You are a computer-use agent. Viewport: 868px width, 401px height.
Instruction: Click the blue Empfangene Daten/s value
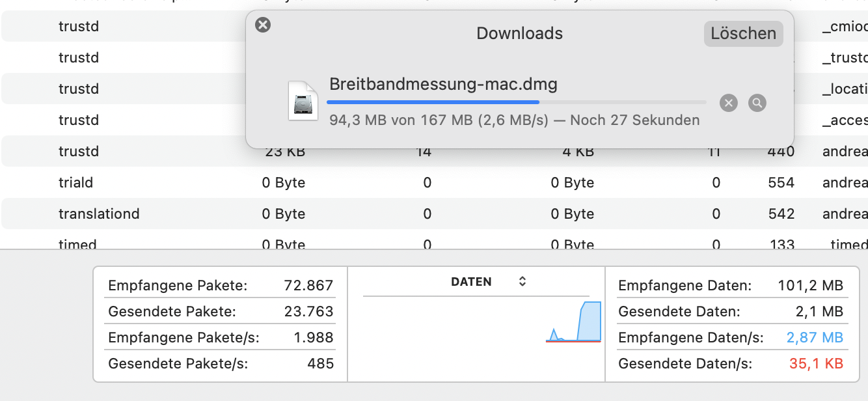[x=815, y=337]
